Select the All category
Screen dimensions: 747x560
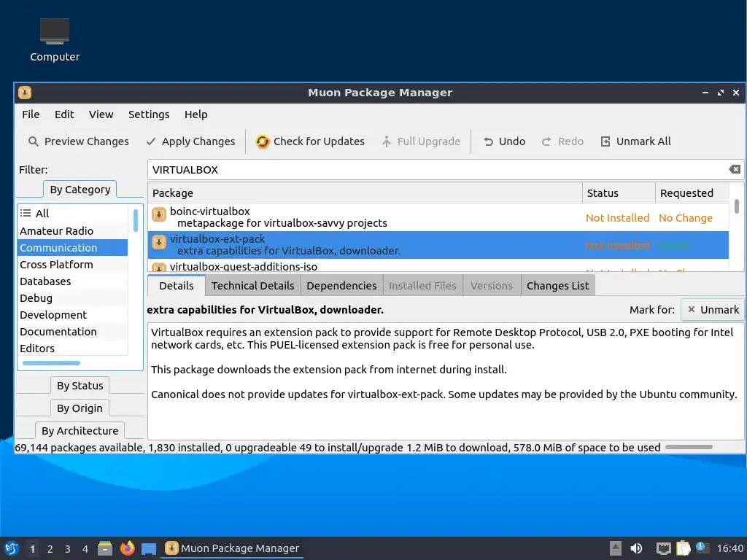point(72,214)
